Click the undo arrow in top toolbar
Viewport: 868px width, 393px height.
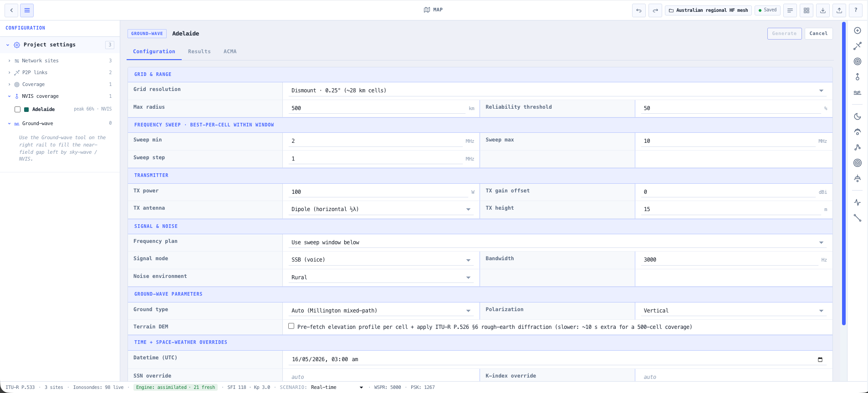click(x=639, y=10)
